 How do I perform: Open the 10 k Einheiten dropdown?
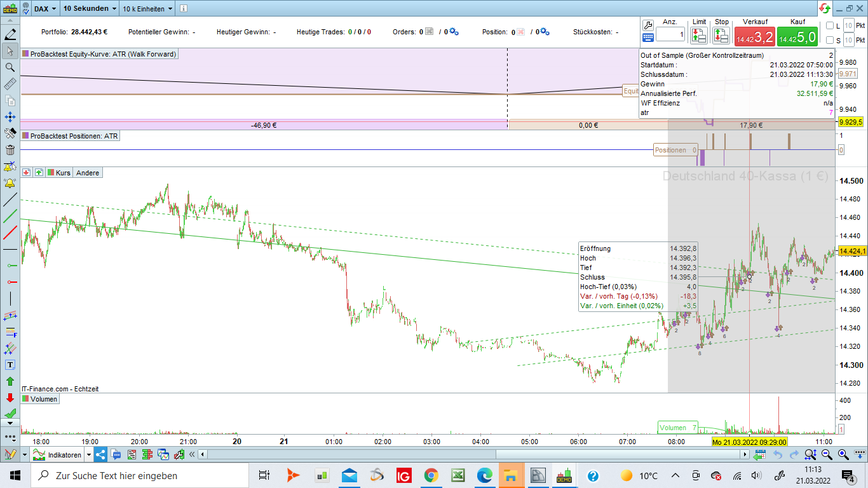[147, 9]
